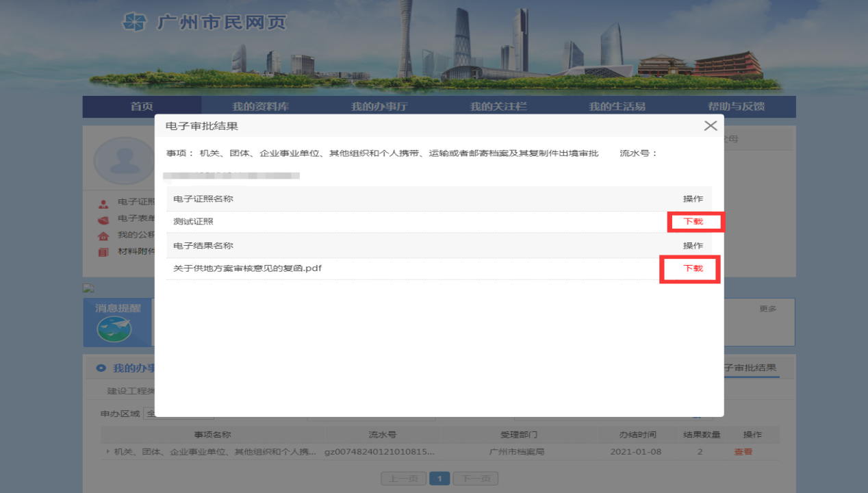Click the 材料附件 document icon
The width and height of the screenshot is (868, 493).
pos(103,252)
